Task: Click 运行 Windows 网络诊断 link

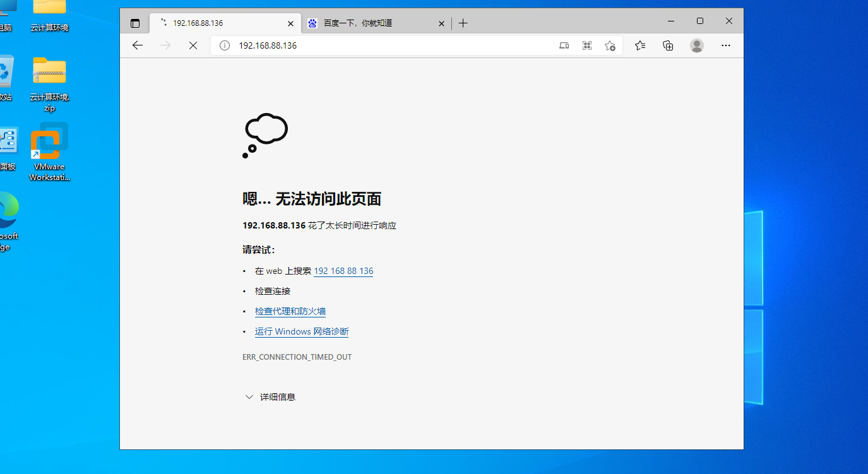Action: click(302, 331)
